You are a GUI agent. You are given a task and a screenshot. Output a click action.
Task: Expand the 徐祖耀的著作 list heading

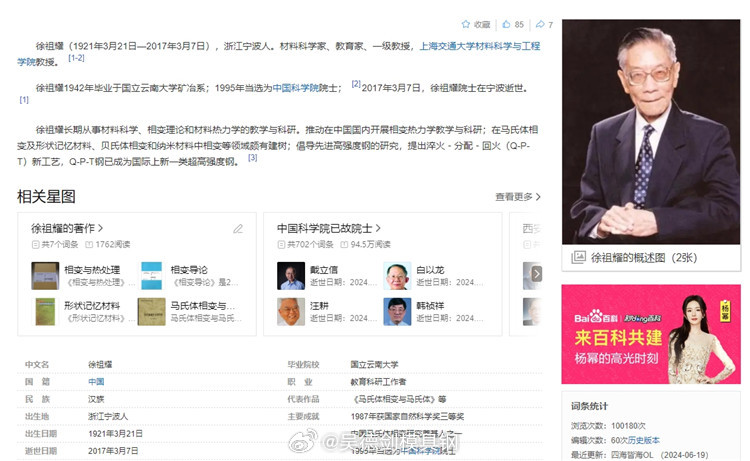click(x=67, y=228)
